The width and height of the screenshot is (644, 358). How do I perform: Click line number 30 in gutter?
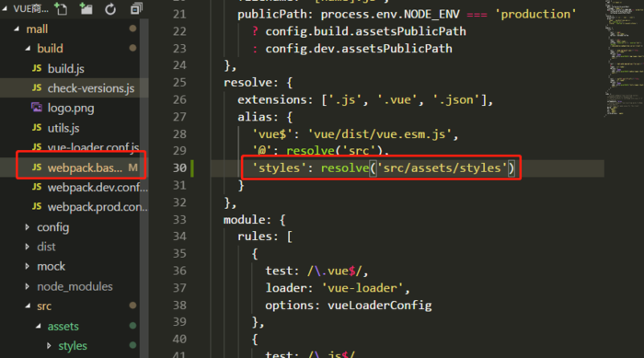click(179, 168)
